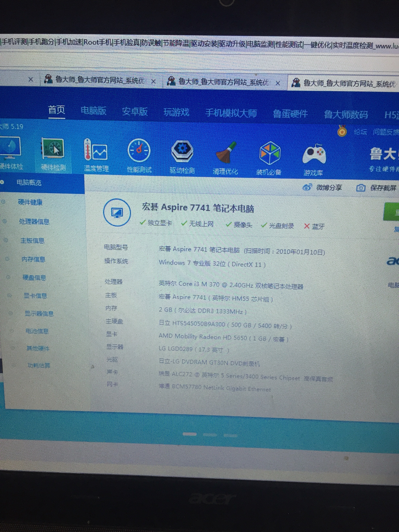This screenshot has width=399, height=532.
Task: Click first carousel indicator dash
Action: tap(190, 434)
